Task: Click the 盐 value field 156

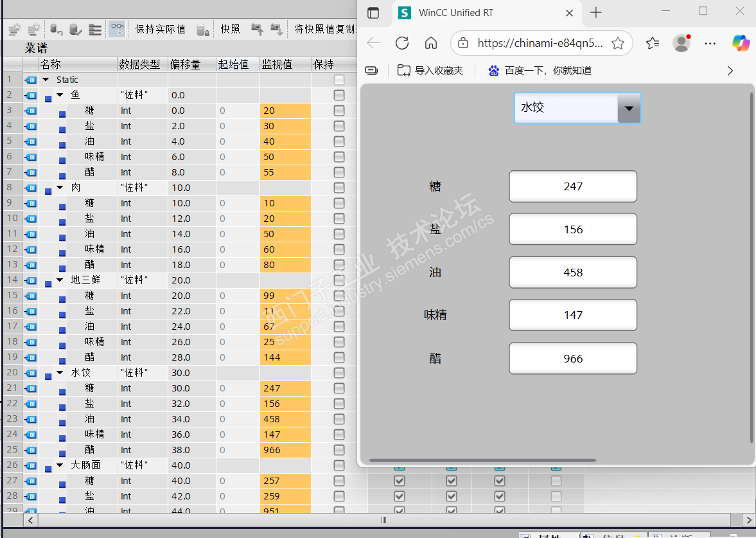Action: 573,229
